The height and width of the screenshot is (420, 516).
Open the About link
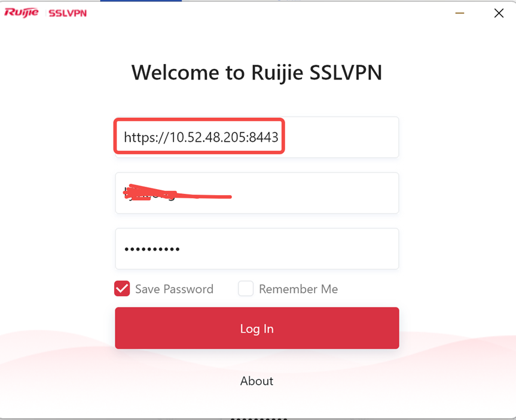click(257, 381)
